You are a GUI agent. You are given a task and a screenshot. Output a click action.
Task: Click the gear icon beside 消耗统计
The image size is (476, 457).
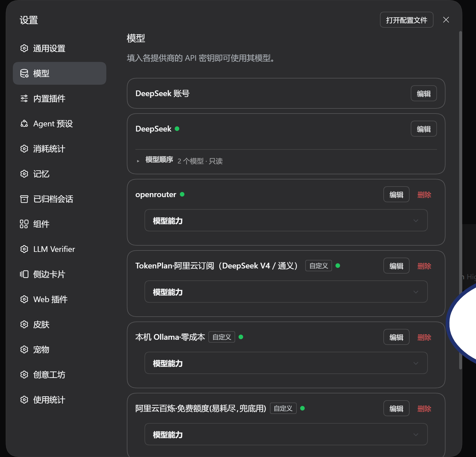click(24, 149)
